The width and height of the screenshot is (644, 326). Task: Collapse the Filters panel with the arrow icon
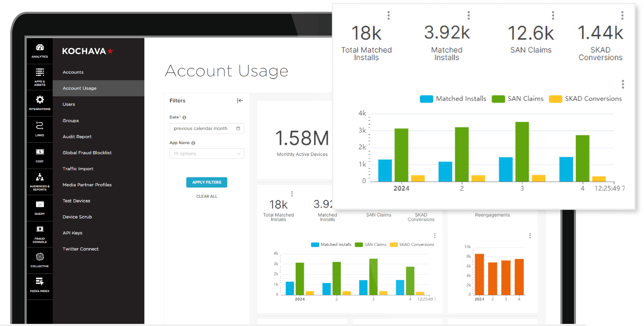pos(240,100)
